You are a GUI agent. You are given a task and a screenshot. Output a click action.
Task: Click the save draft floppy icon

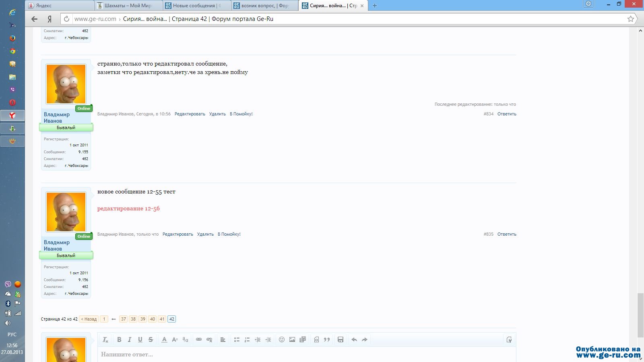click(x=341, y=339)
